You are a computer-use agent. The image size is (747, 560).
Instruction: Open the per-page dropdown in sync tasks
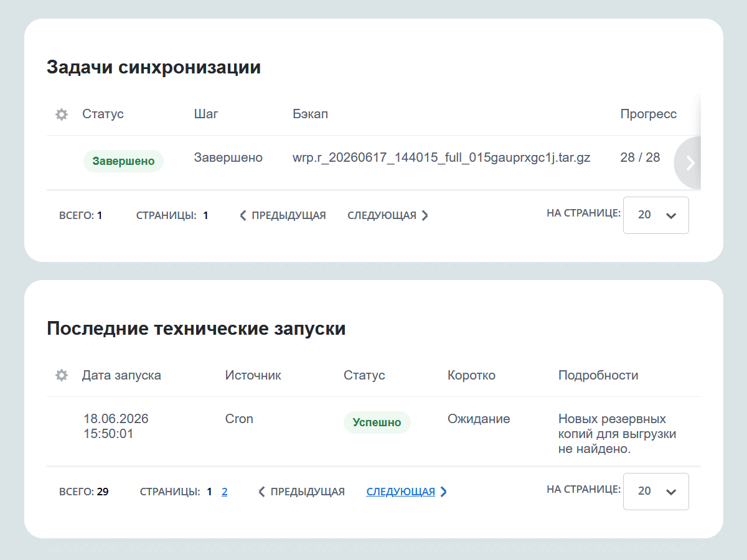(656, 215)
